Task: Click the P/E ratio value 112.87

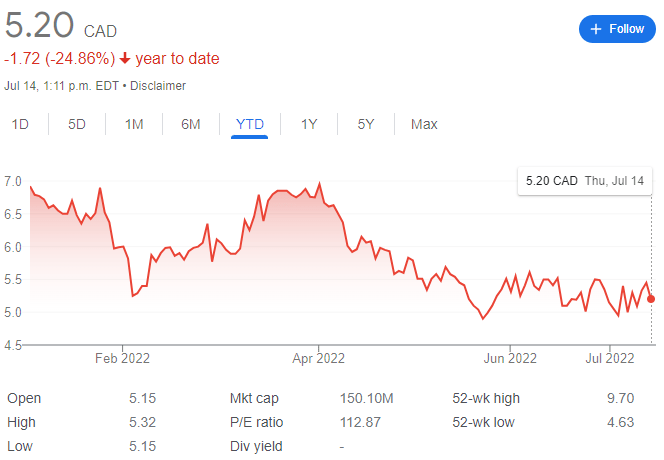Action: pos(360,422)
